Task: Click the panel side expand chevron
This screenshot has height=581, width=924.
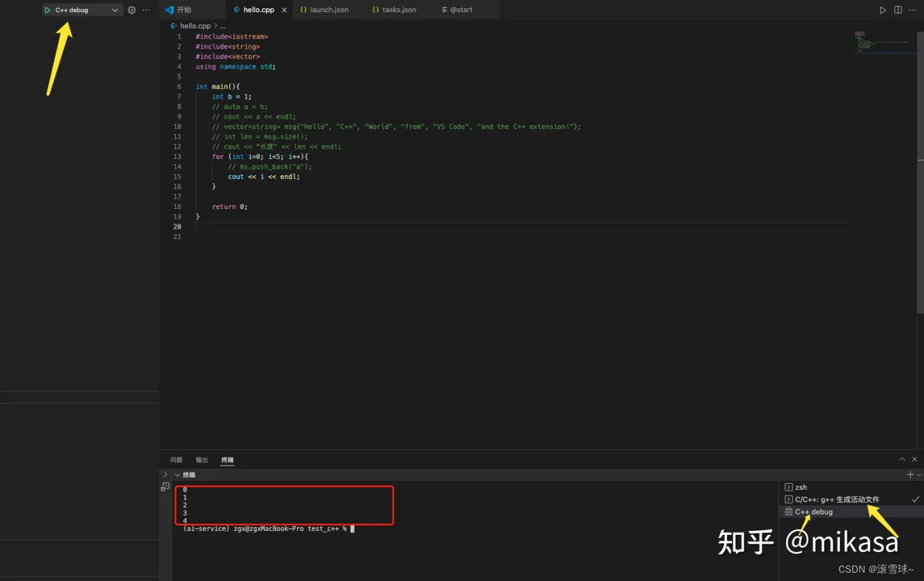Action: [165, 475]
